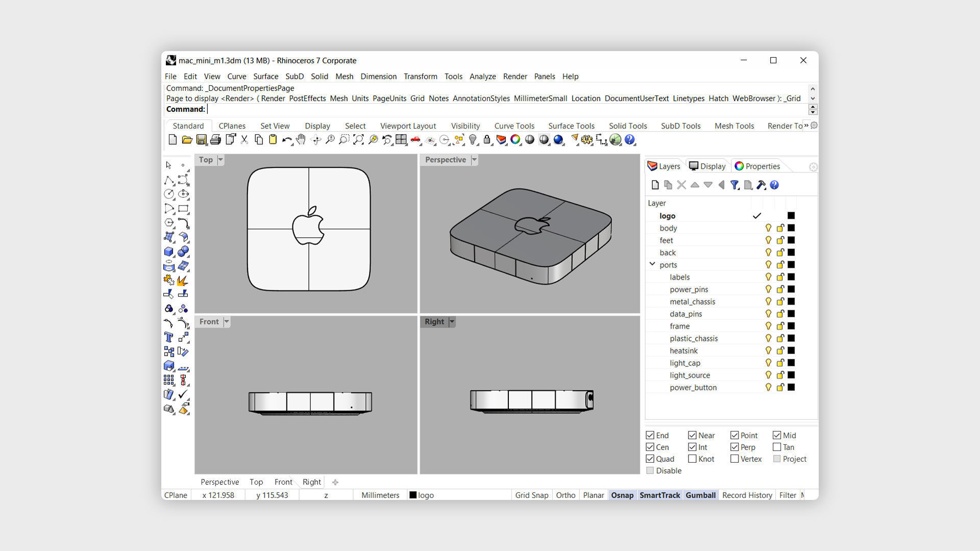The width and height of the screenshot is (980, 551).
Task: Toggle End osnap checkbox
Action: [x=650, y=435]
